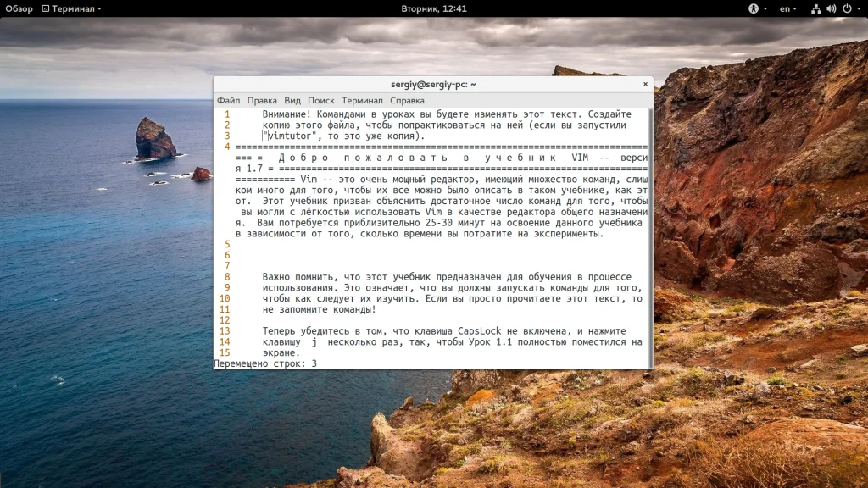Open the clock showing Вторник, 12:41

click(x=433, y=8)
